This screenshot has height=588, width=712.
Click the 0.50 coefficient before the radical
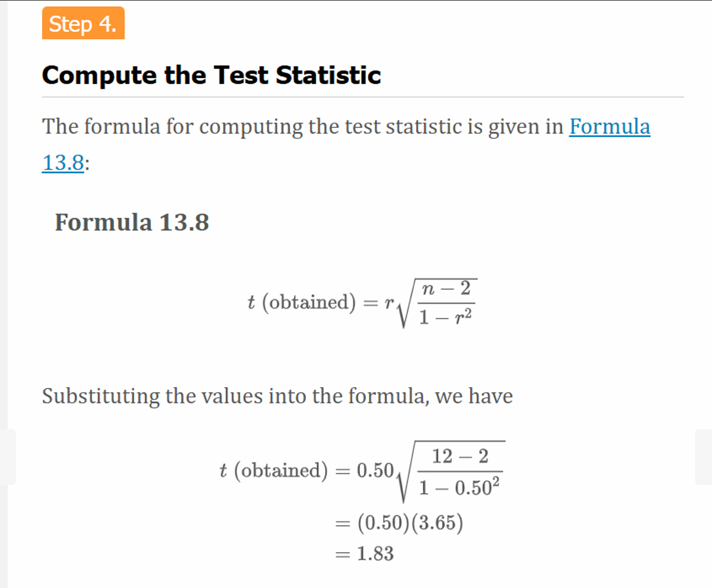click(375, 470)
